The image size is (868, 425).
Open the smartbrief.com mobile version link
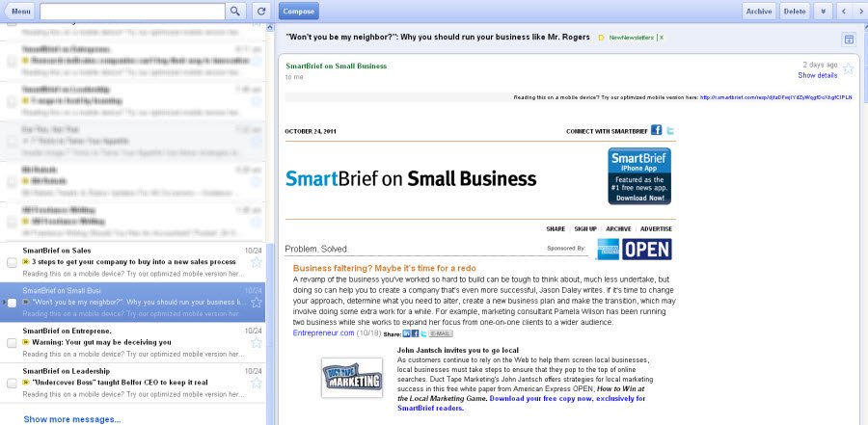pos(776,97)
